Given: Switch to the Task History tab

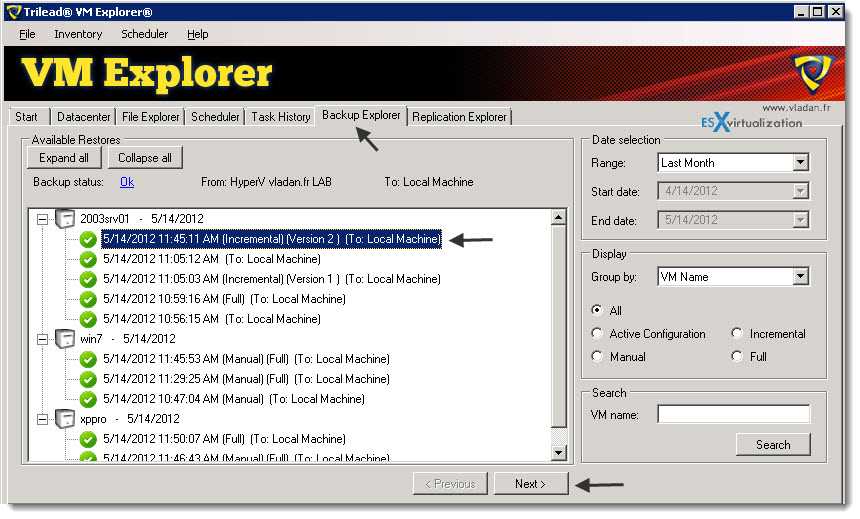Looking at the screenshot, I should pos(281,117).
